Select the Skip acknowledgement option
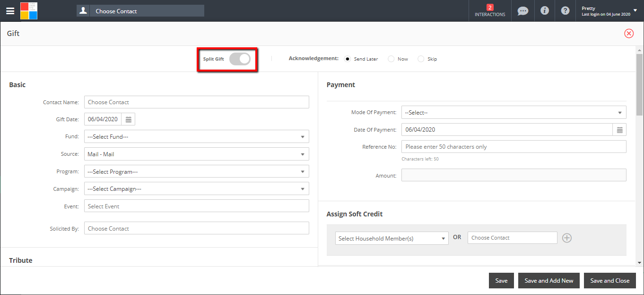This screenshot has width=644, height=295. pos(421,59)
